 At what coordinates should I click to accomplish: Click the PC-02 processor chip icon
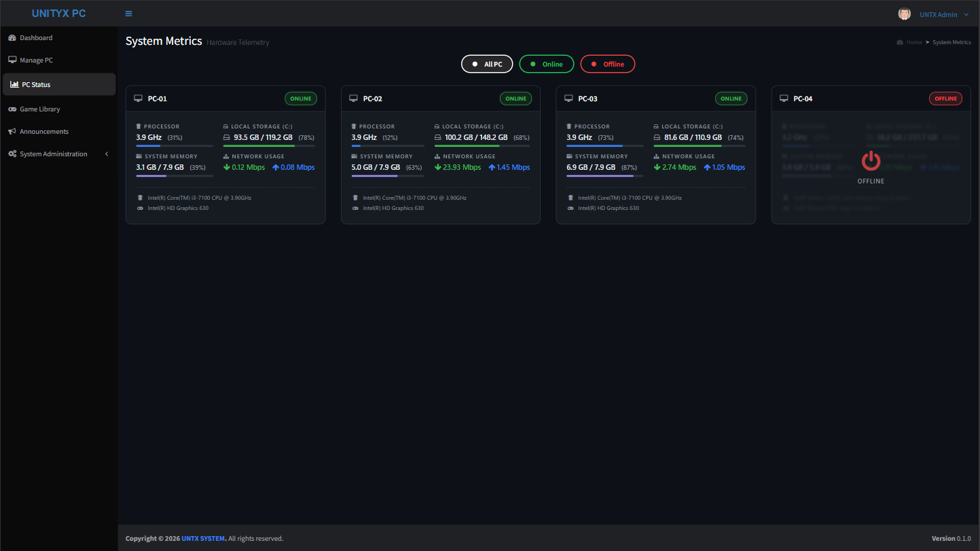354,126
